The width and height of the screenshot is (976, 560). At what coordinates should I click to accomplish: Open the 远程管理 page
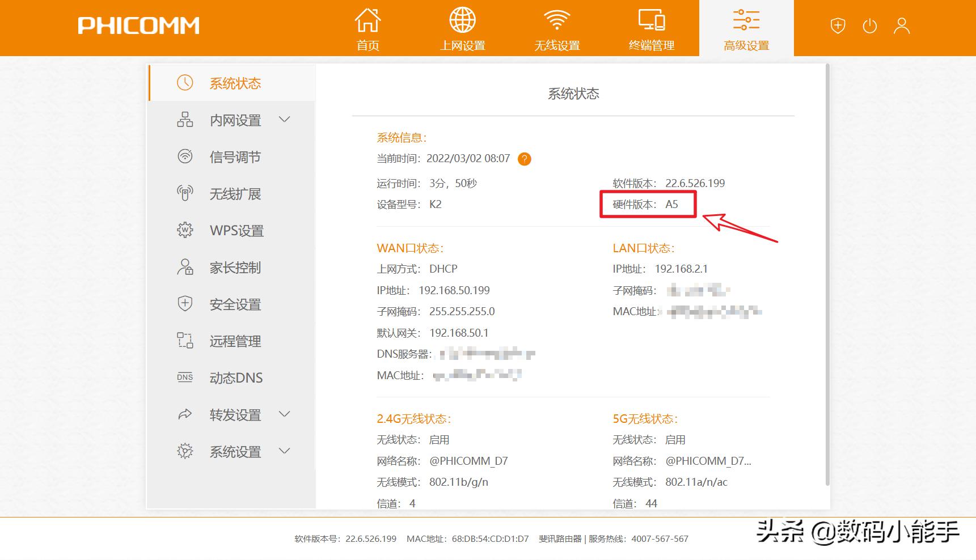pos(235,341)
